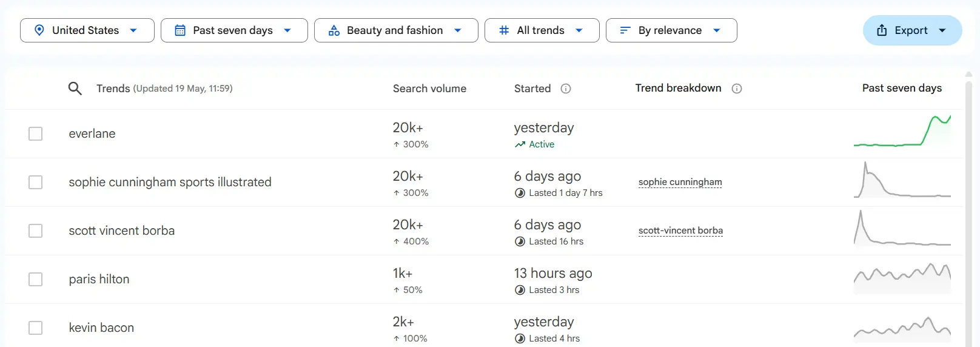Check the scott vincent borba row checkbox

click(x=36, y=231)
